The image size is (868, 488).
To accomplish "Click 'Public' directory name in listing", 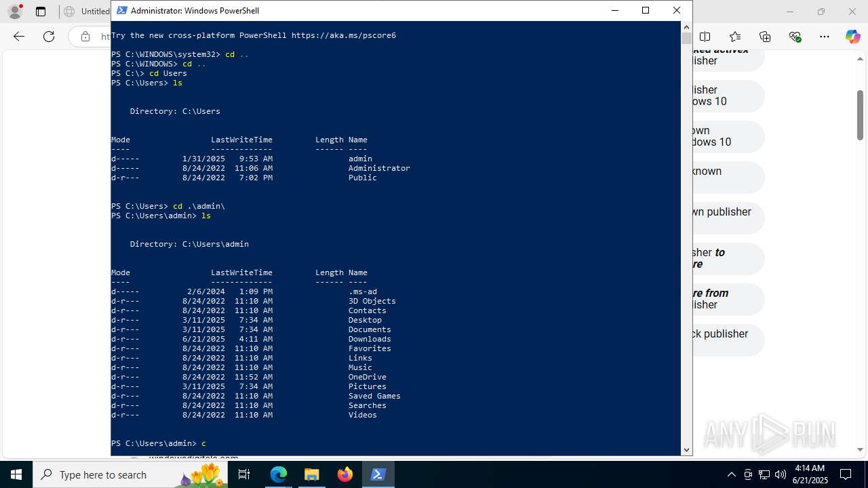I will pyautogui.click(x=362, y=178).
